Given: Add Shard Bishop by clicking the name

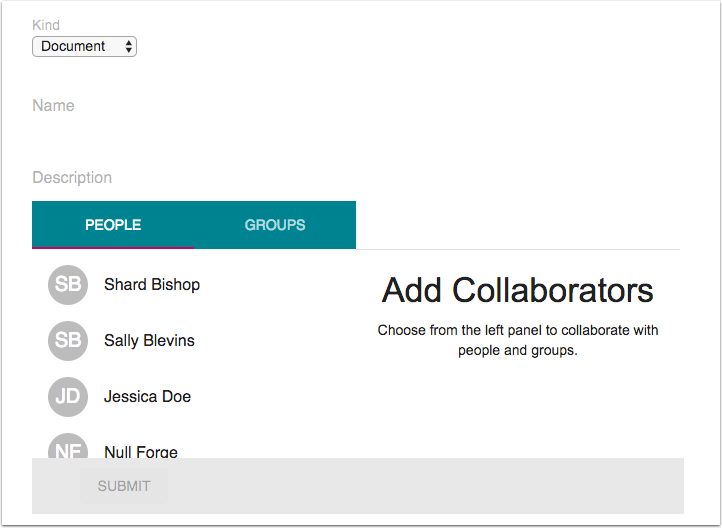Looking at the screenshot, I should (152, 284).
